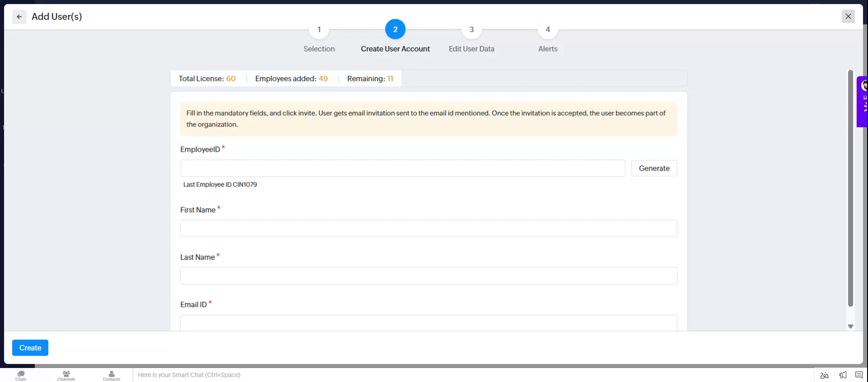Image resolution: width=868 pixels, height=382 pixels.
Task: Click the back arrow beside Add User(s)
Action: [x=19, y=17]
